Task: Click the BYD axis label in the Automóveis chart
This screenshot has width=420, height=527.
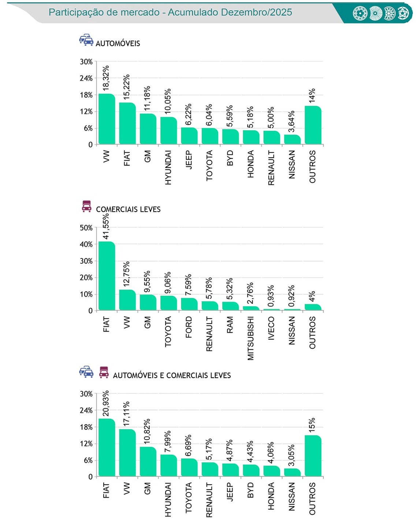Action: (230, 158)
